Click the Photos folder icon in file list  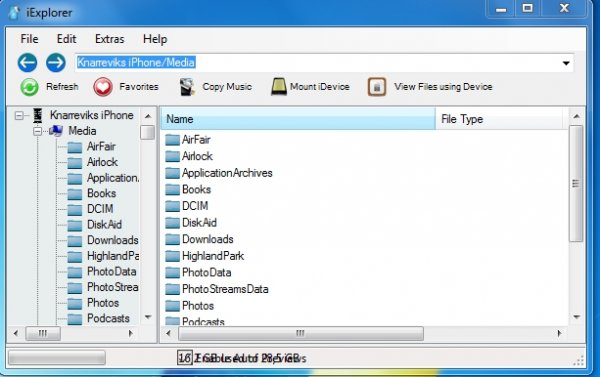point(172,306)
